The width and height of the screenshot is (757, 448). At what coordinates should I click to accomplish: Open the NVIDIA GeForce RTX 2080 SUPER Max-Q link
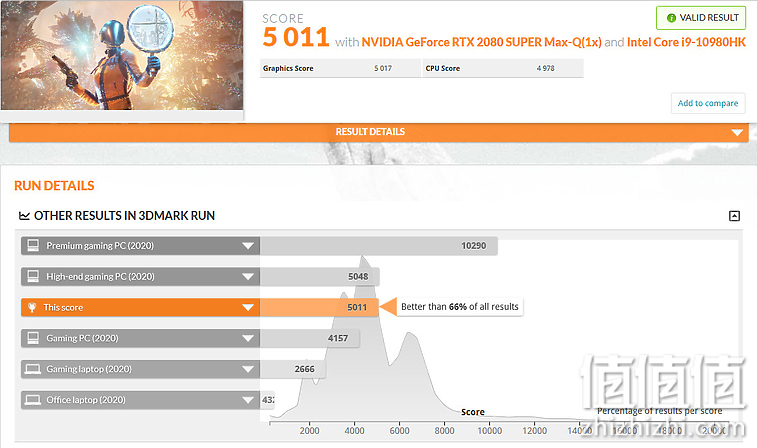point(481,42)
